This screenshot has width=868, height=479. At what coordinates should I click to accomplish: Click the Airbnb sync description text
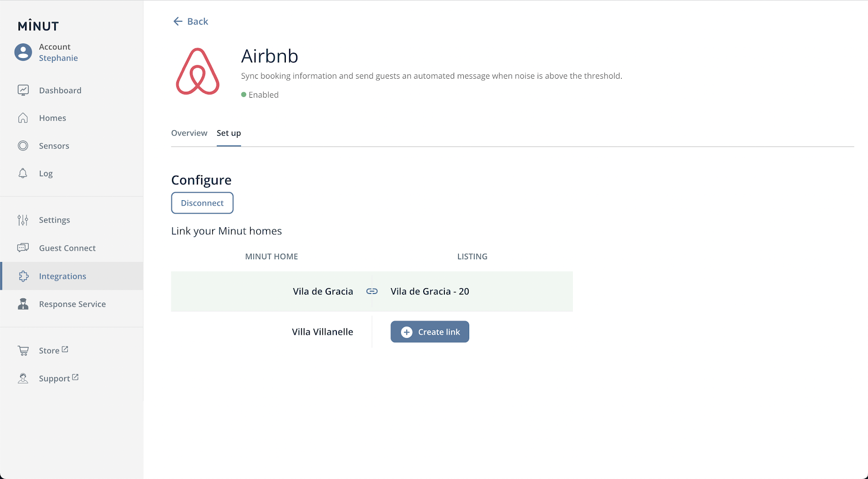tap(431, 76)
